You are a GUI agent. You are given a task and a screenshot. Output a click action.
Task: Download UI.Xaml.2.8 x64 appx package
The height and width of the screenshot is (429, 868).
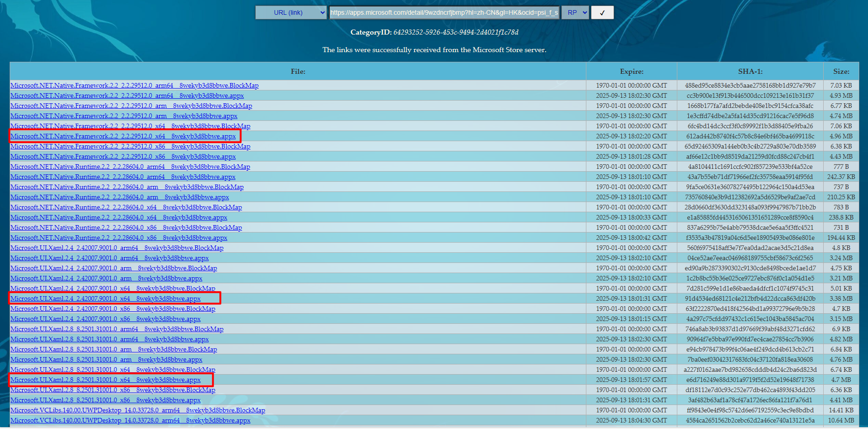pyautogui.click(x=105, y=380)
